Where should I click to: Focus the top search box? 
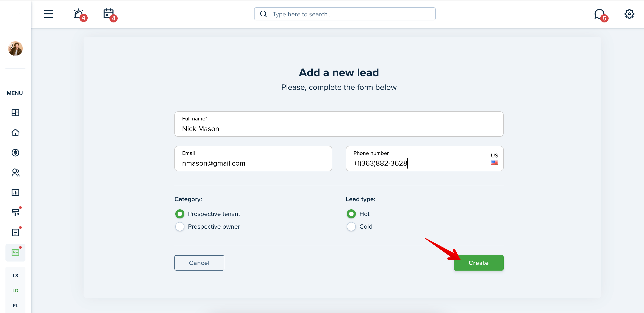[345, 14]
